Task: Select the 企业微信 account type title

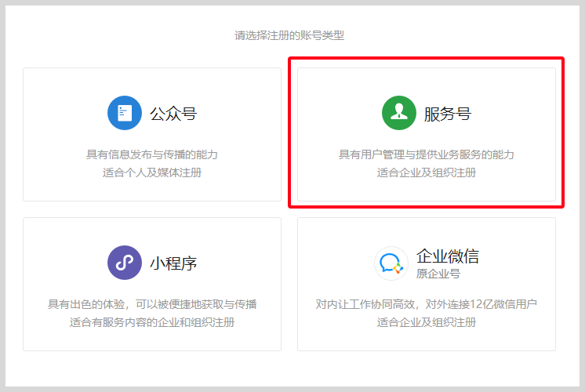Action: (448, 256)
